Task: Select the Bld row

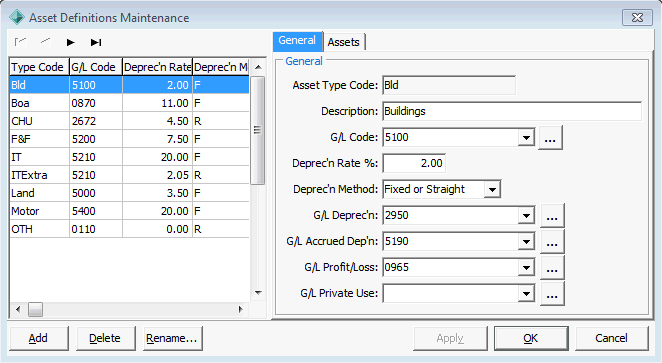Action: tap(129, 85)
